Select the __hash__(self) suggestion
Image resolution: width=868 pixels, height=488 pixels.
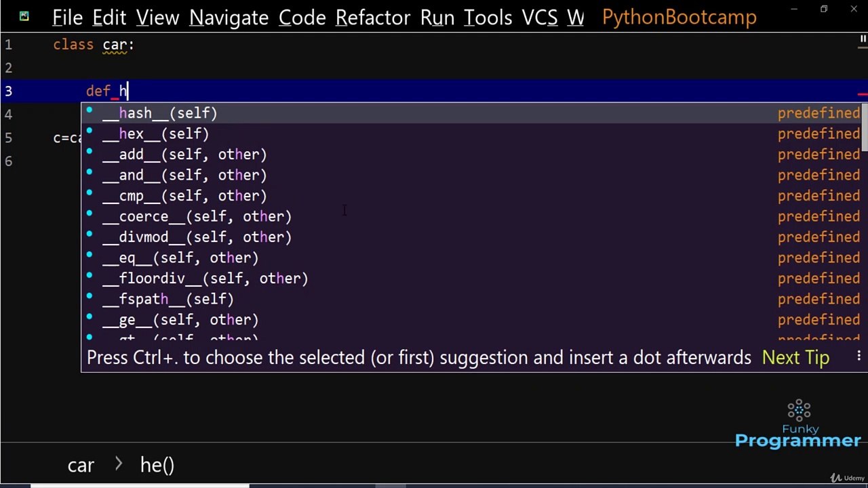(x=473, y=113)
